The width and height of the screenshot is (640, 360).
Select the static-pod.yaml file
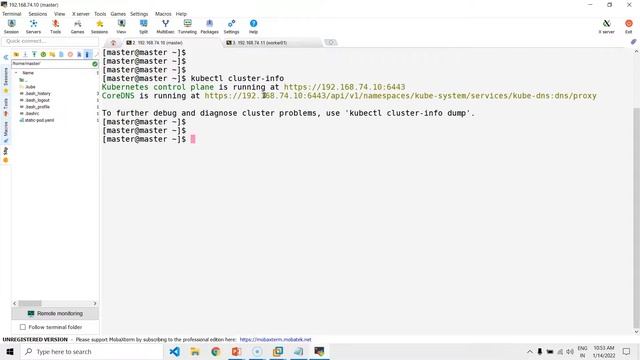click(37, 120)
